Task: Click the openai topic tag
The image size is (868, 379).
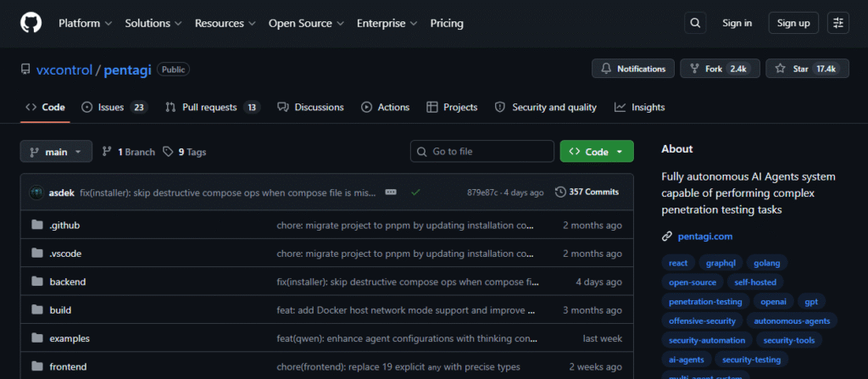Action: [773, 302]
